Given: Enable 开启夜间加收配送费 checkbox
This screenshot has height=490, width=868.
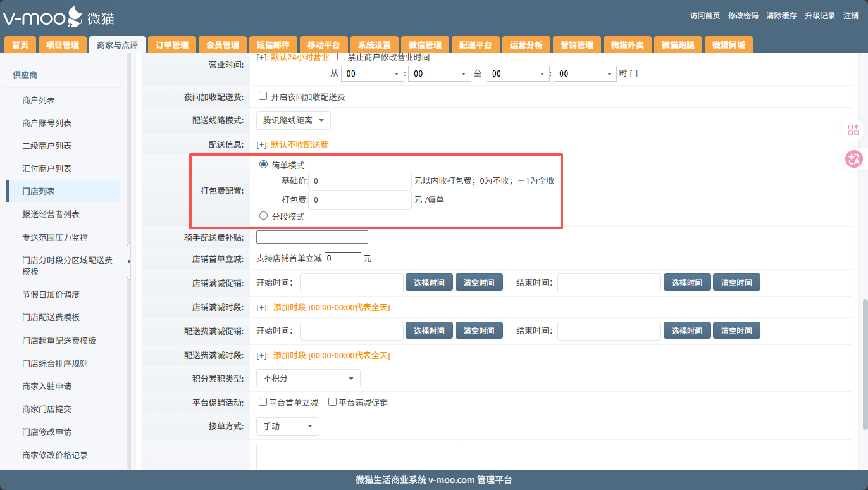Looking at the screenshot, I should (263, 97).
